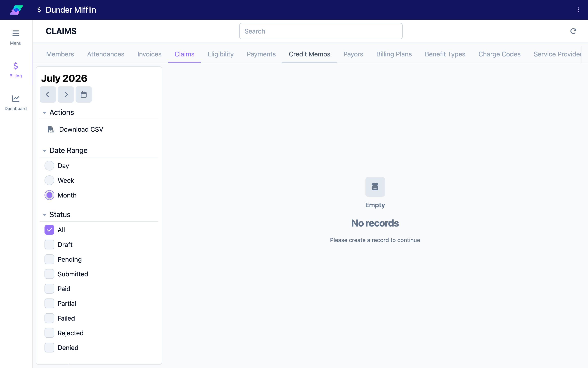Image resolution: width=588 pixels, height=368 pixels.
Task: Check the Rejected status filter
Action: pyautogui.click(x=49, y=333)
